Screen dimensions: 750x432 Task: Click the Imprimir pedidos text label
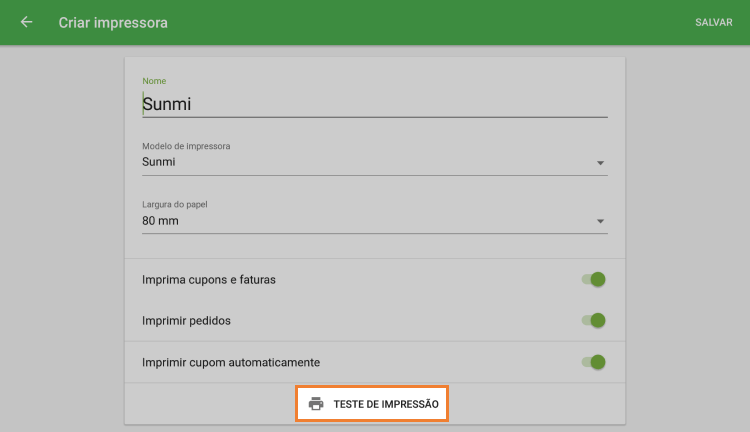pyautogui.click(x=188, y=321)
